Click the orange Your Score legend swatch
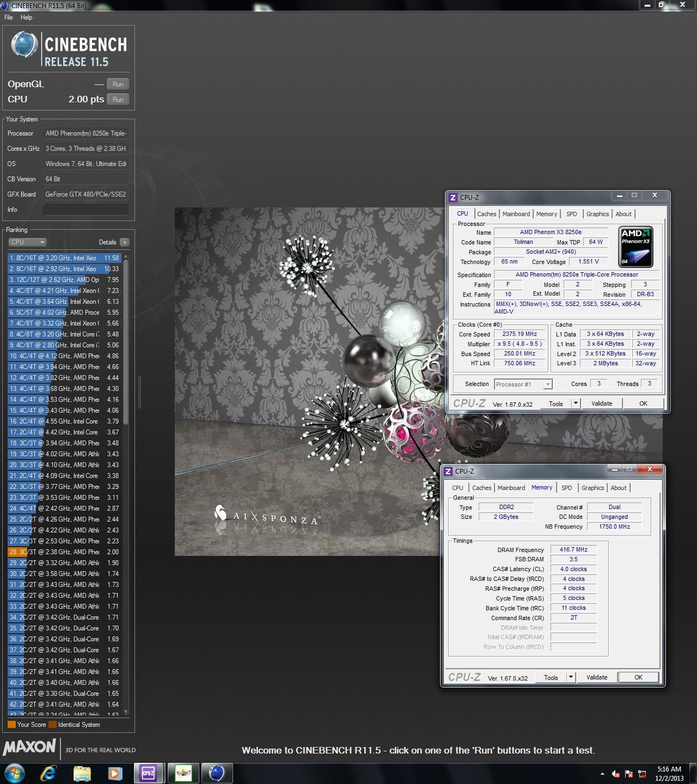This screenshot has height=784, width=697. [x=11, y=725]
